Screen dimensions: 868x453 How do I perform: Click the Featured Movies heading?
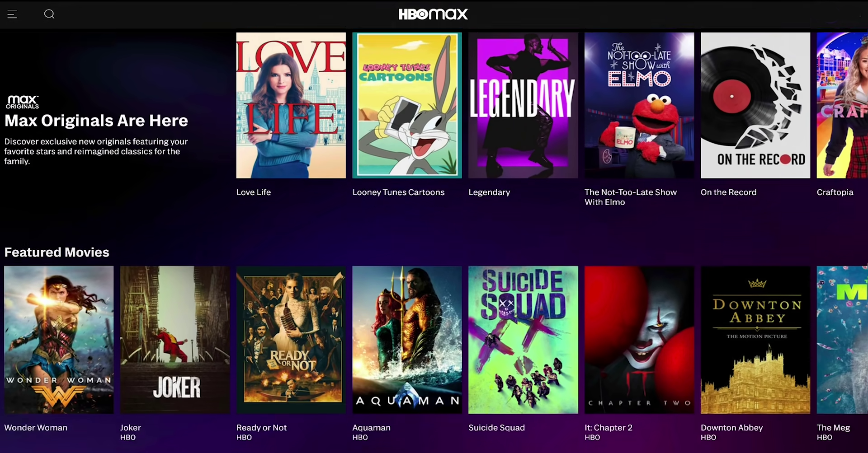57,252
